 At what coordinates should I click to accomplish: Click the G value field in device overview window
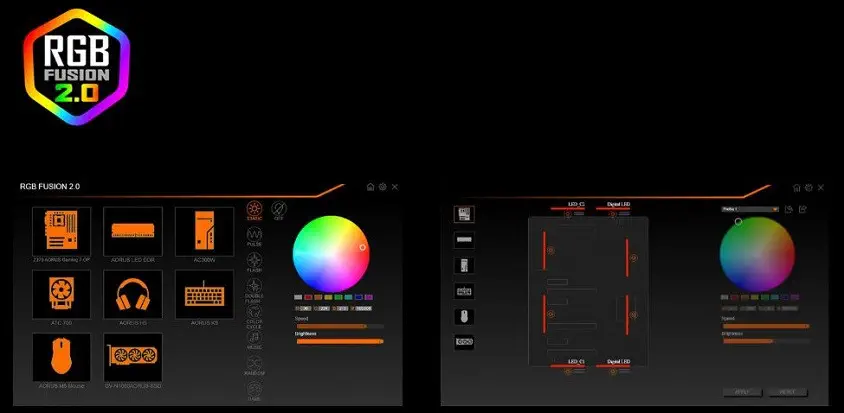pos(323,309)
